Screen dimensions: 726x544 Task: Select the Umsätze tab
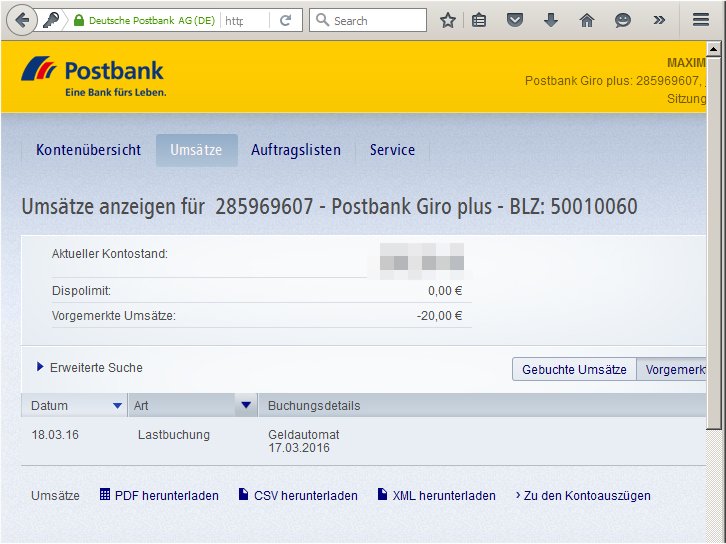click(196, 150)
